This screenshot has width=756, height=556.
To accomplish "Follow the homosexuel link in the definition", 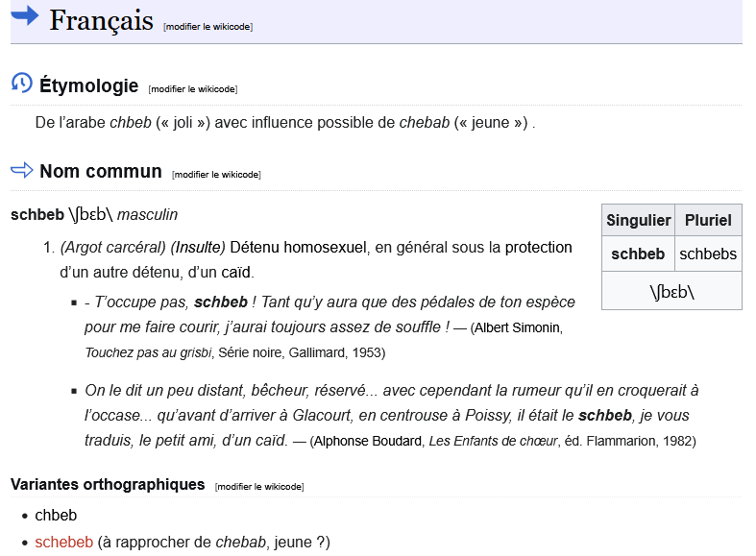I will tap(325, 247).
